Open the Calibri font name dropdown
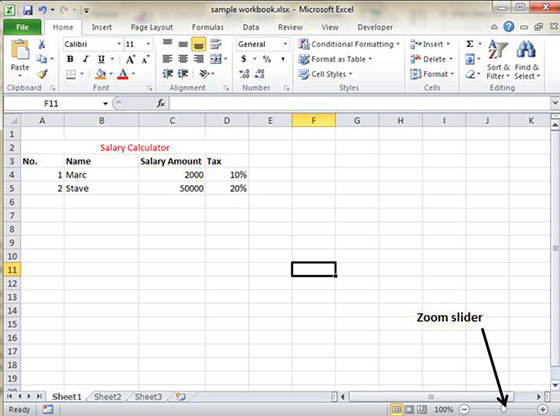The height and width of the screenshot is (416, 560). click(119, 44)
